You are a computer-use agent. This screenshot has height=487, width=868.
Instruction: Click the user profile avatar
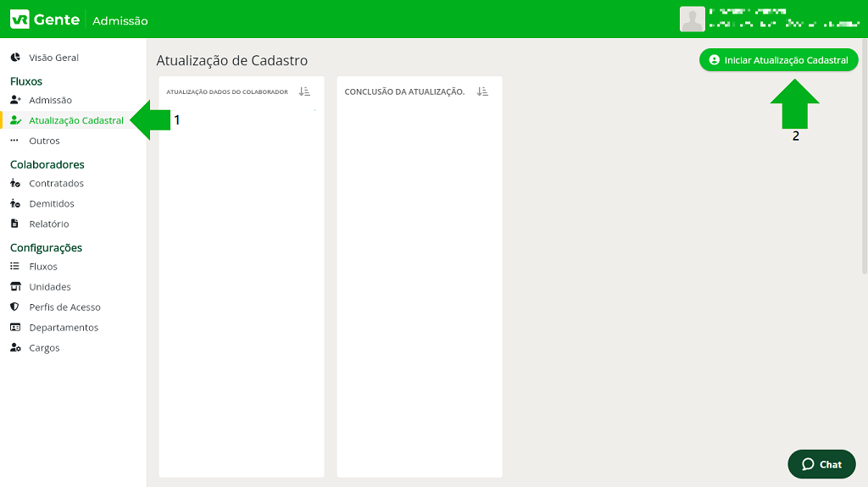[x=693, y=19]
